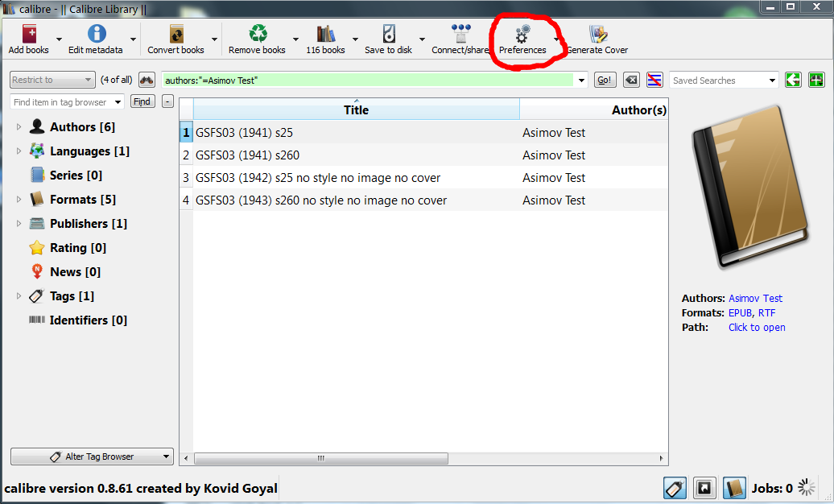Toggle search highlighting flag icon

coord(654,81)
